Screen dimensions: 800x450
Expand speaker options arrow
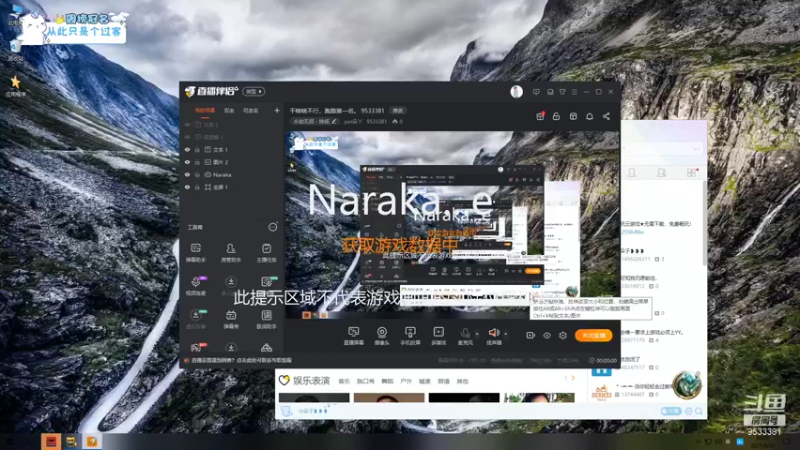click(x=506, y=334)
